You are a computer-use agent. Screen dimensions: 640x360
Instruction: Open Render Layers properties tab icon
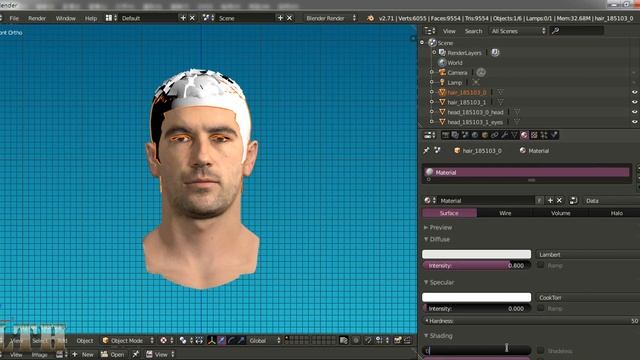[x=455, y=135]
